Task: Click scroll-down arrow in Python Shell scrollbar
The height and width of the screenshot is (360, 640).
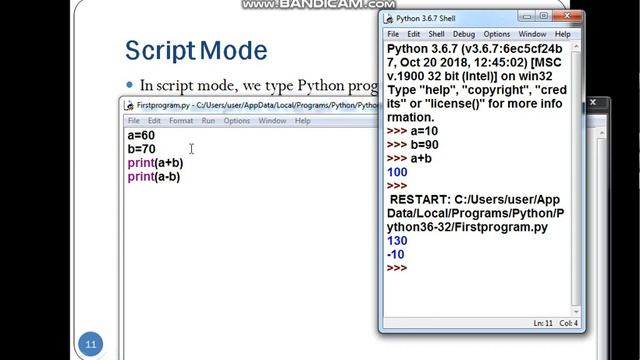Action: click(576, 312)
